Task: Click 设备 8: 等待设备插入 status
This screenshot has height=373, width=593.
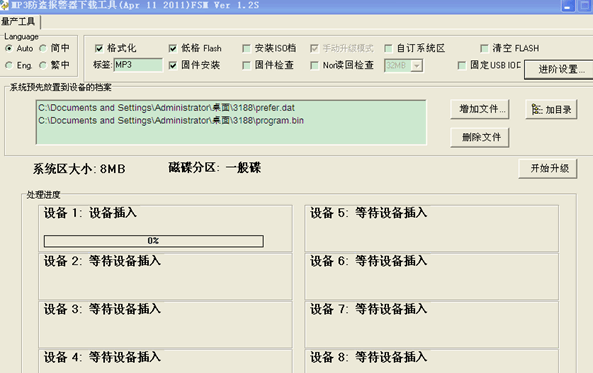Action: [x=369, y=357]
